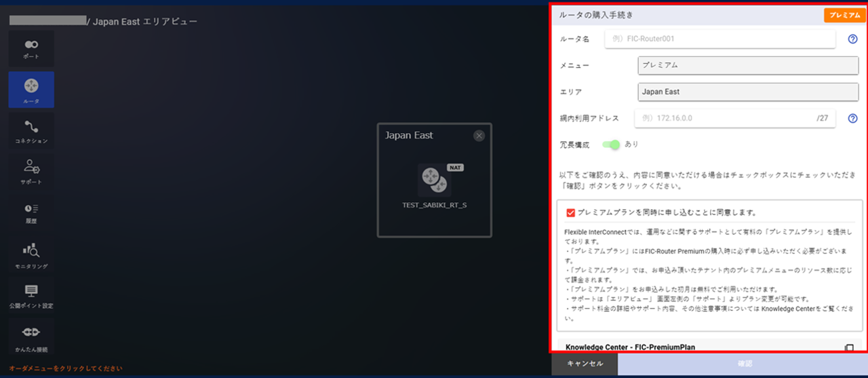Click the /27 subnet suffix text

tap(823, 118)
